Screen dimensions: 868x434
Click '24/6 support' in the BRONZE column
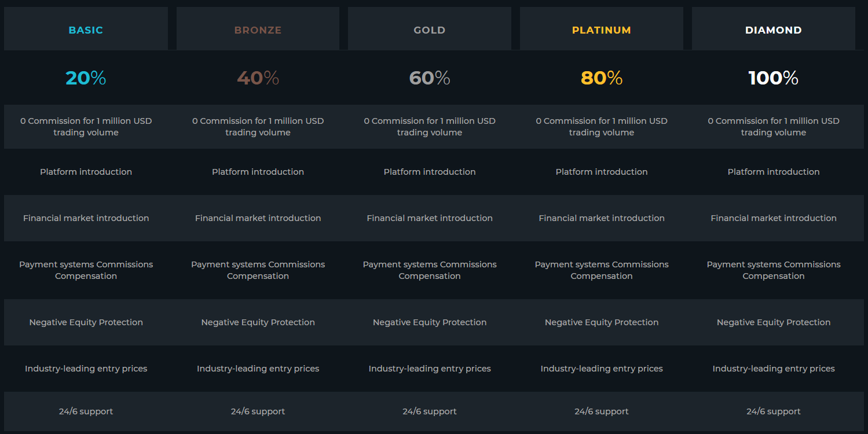258,411
